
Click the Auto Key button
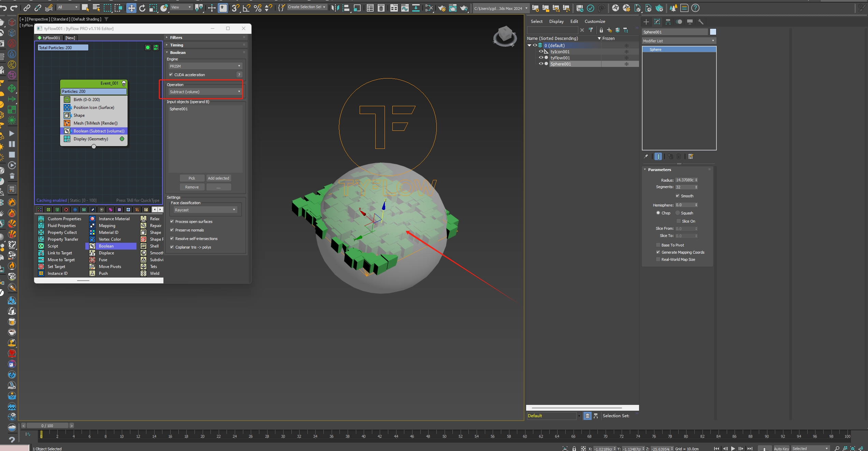(x=781, y=448)
